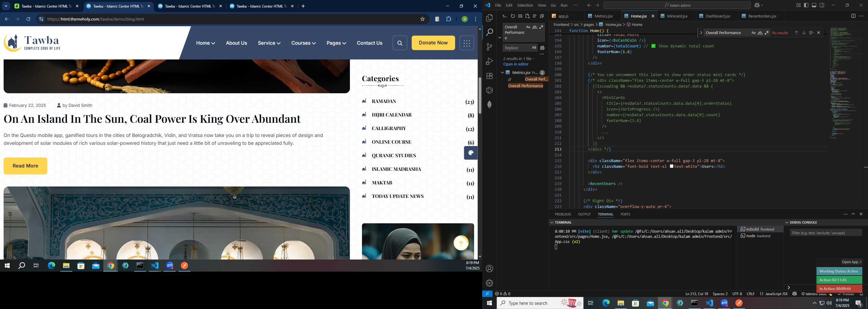Toggle primary side bar visibility

[x=806, y=5]
